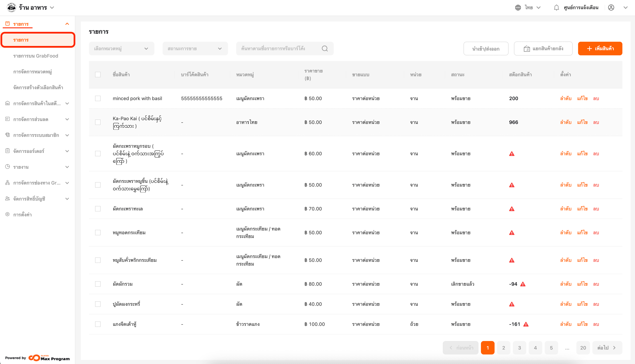Open the เลือกหมวดหมู่ category dropdown

[x=121, y=49]
